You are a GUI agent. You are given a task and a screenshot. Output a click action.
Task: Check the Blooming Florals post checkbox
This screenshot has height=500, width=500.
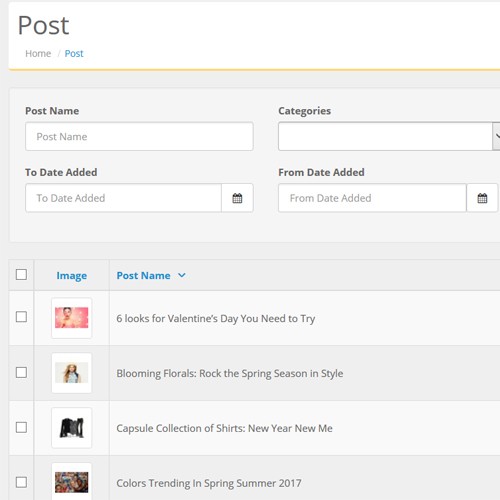click(21, 372)
